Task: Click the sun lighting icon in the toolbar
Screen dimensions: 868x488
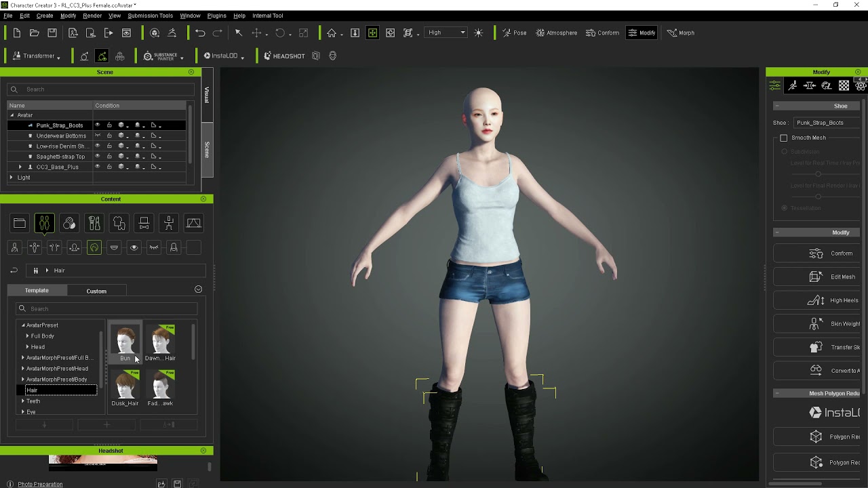Action: click(x=479, y=33)
